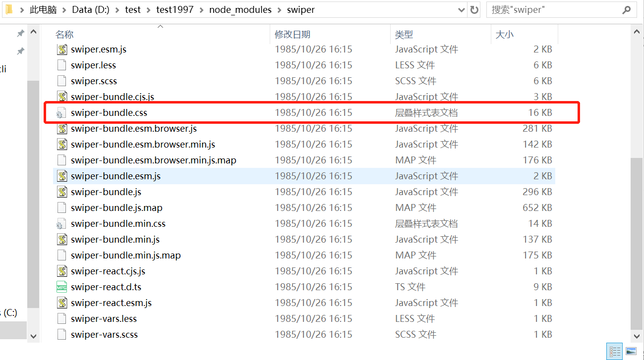This screenshot has width=644, height=360.
Task: Go to 此电脑 in breadcrumb
Action: coord(43,10)
